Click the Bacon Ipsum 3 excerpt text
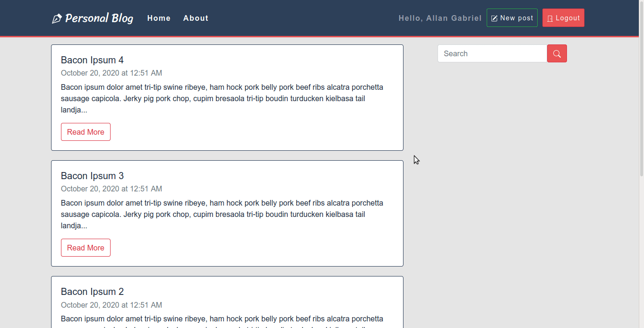 pos(222,214)
